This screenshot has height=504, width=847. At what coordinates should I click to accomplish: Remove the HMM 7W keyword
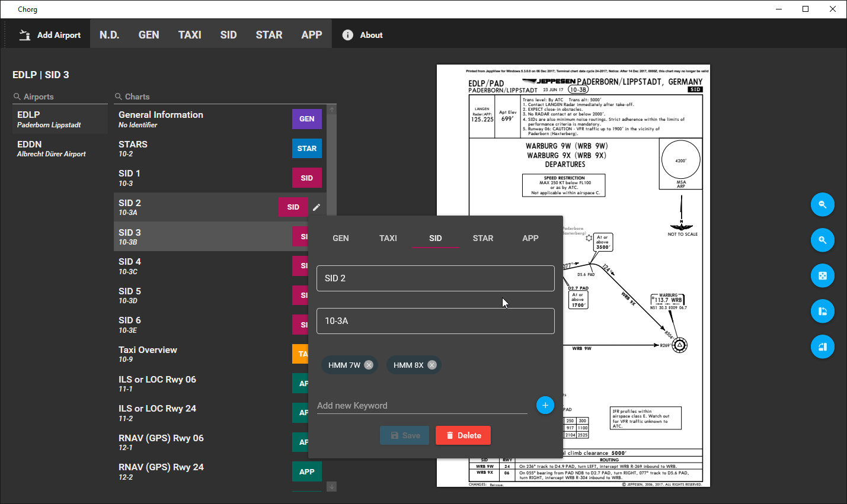tap(369, 365)
